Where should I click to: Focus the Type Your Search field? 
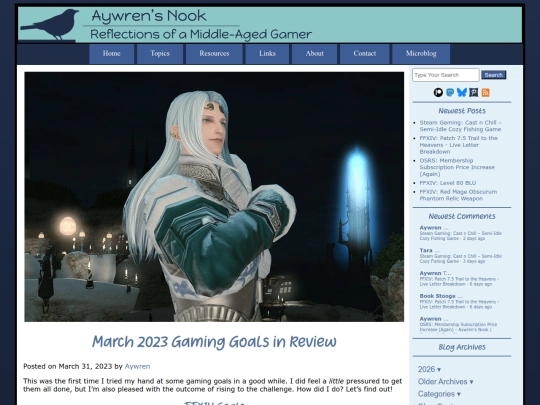point(446,75)
